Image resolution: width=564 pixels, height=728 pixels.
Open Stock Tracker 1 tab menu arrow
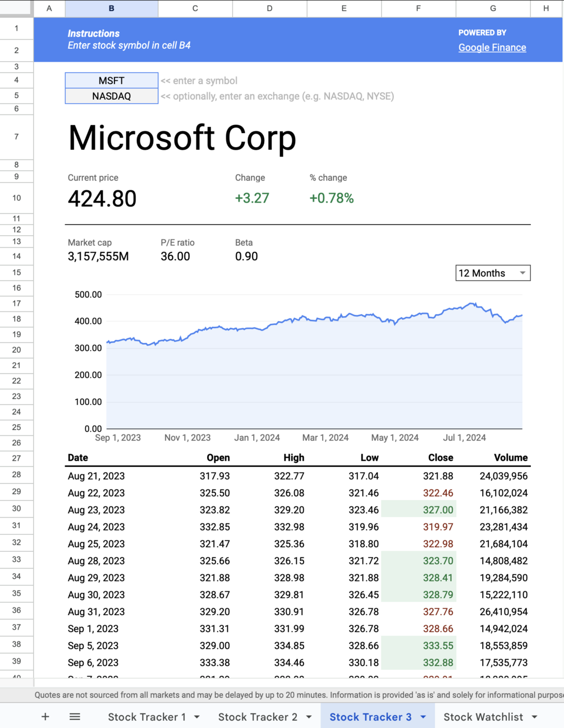[197, 717]
